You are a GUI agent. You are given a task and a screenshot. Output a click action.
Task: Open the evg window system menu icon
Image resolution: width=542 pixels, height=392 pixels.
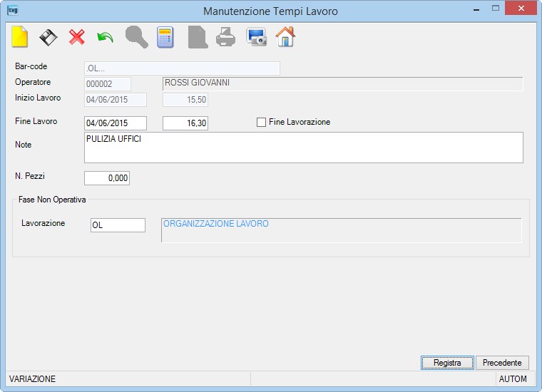click(x=13, y=11)
